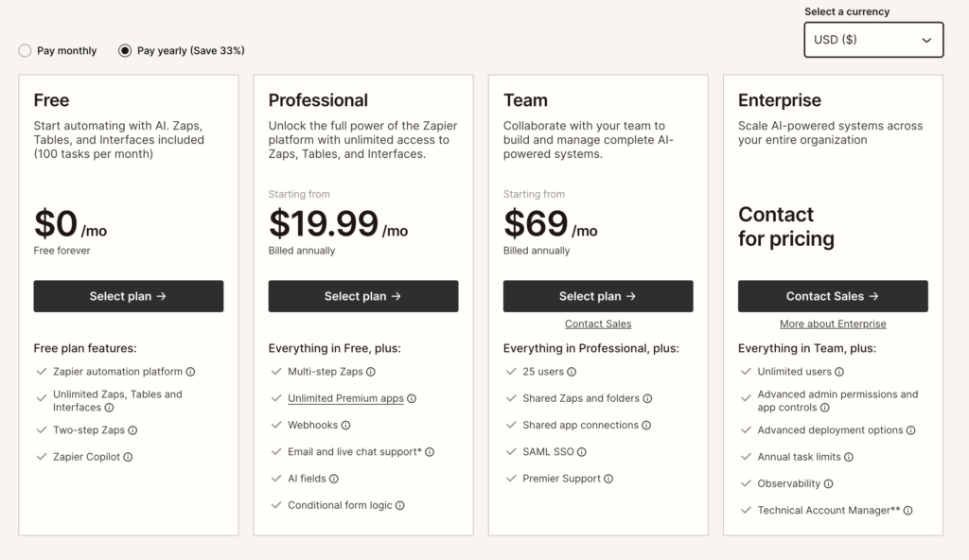This screenshot has height=560, width=969.
Task: Click info icon beside AI fields
Action: 334,479
